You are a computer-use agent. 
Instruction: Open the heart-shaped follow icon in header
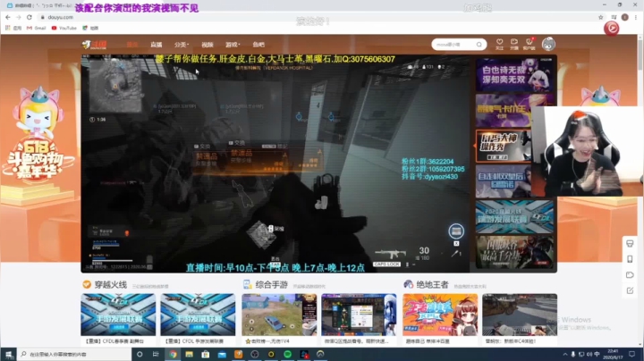(499, 44)
